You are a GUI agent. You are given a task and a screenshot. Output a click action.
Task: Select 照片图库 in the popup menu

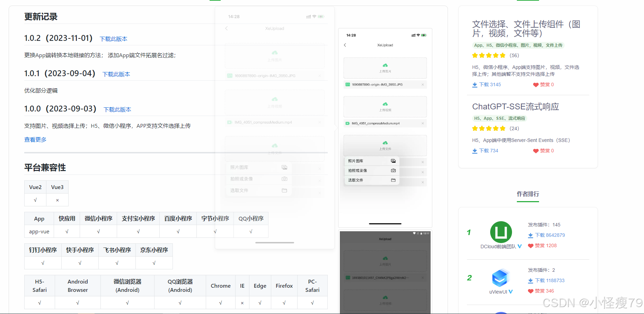tap(372, 161)
